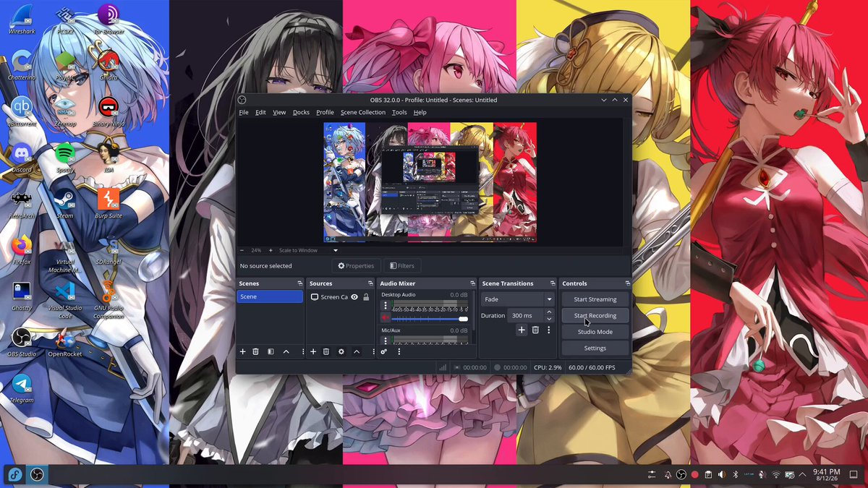Float the Controls dock panel

coord(628,283)
